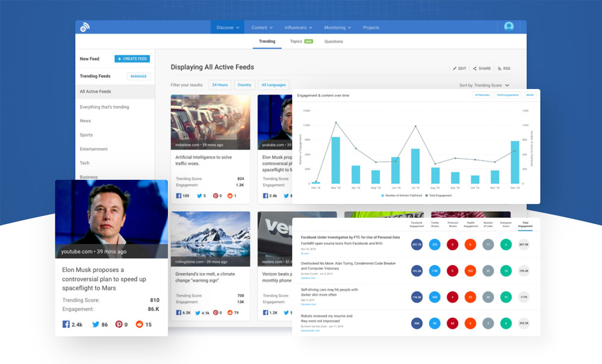
Task: Switch to the Topics tab
Action: click(x=302, y=42)
